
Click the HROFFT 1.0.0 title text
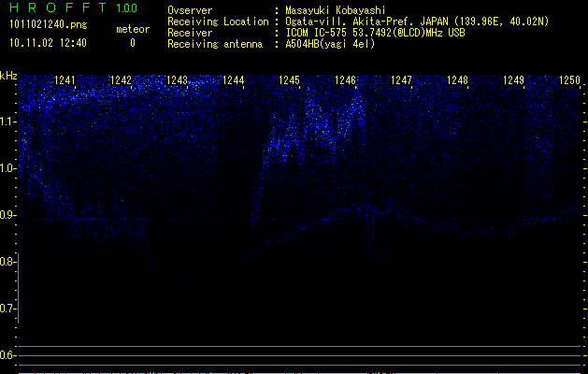coord(73,7)
